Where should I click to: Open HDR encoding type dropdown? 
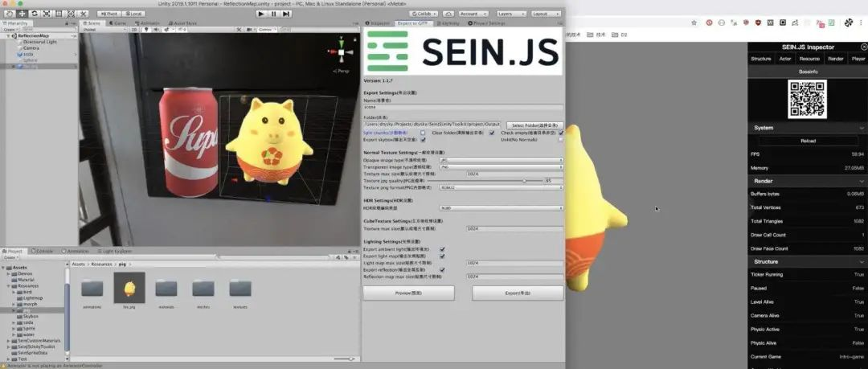[x=501, y=207]
